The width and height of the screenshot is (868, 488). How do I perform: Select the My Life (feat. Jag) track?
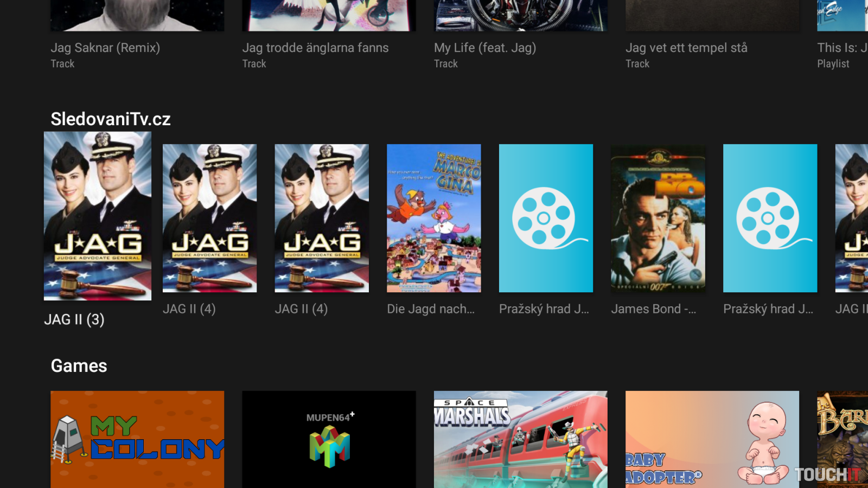point(520,16)
